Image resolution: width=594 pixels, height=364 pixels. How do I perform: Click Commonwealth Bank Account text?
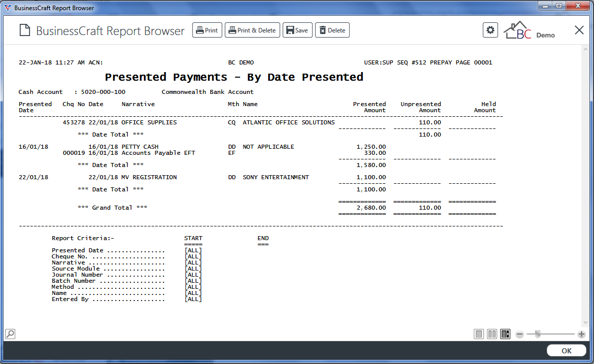click(x=208, y=92)
